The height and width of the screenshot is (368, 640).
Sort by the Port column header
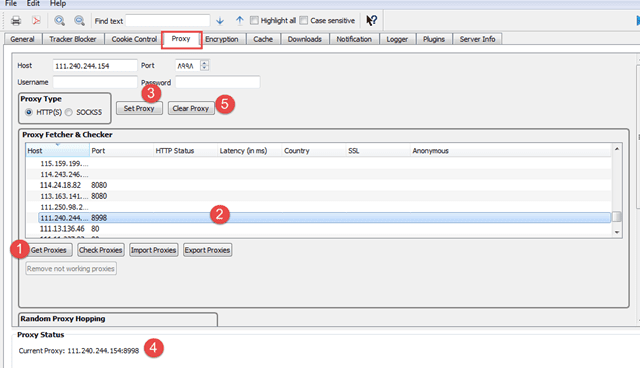(121, 151)
